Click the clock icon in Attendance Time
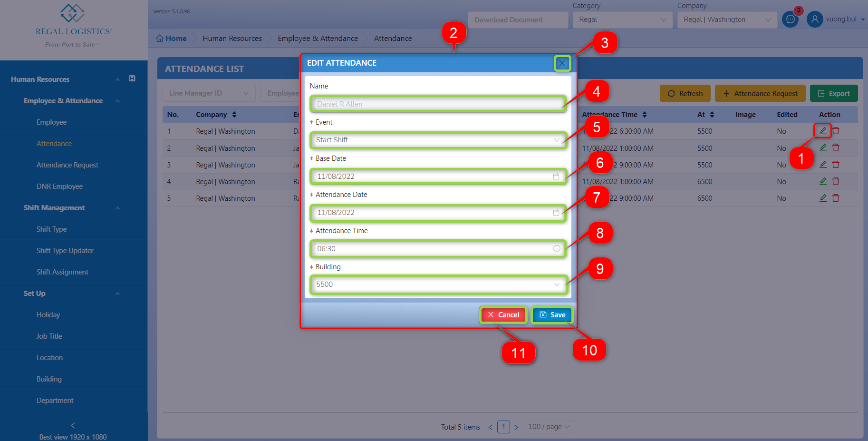 click(557, 248)
